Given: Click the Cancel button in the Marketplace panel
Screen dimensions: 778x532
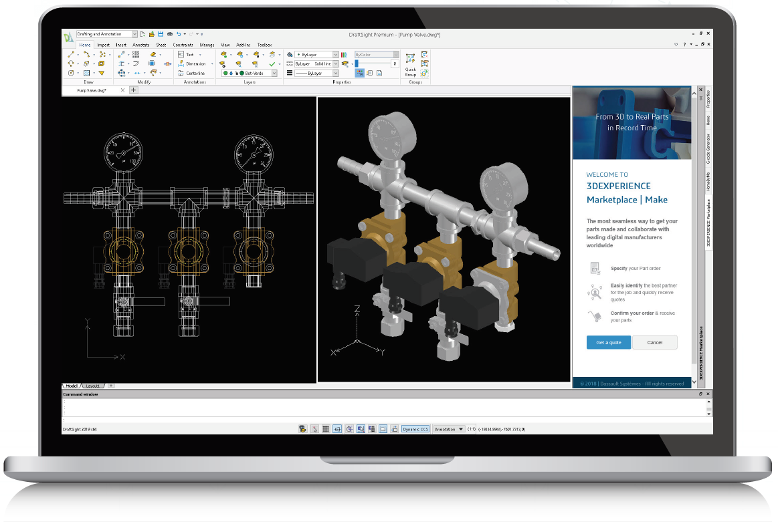Looking at the screenshot, I should point(654,342).
